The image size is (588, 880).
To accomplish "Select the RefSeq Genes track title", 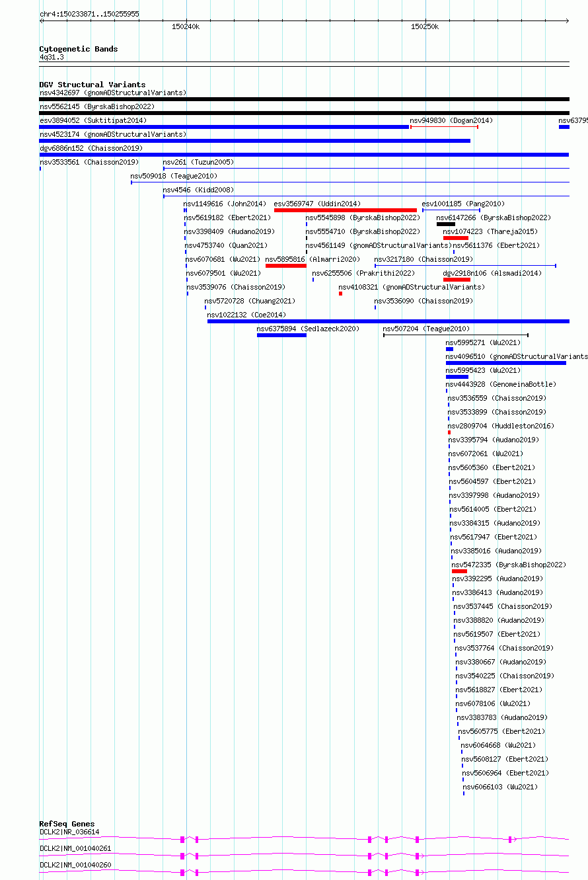I will tap(67, 824).
